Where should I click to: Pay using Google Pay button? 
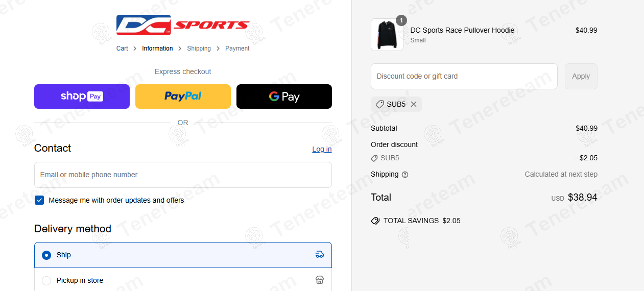(x=284, y=96)
